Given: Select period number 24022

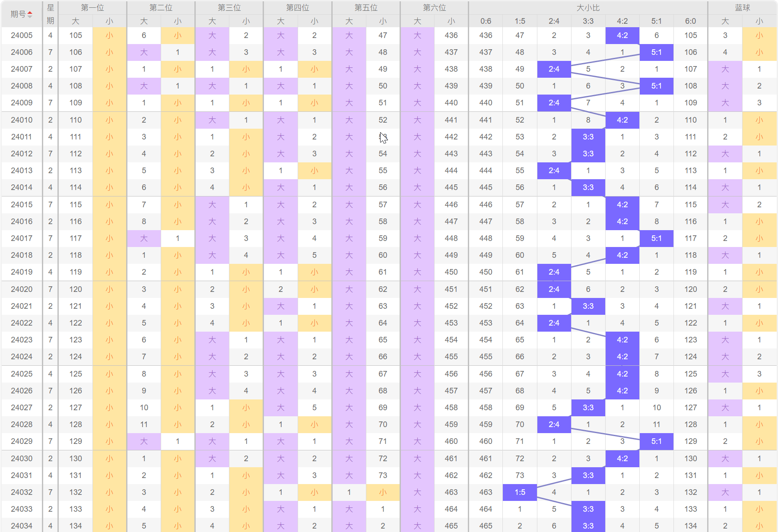Looking at the screenshot, I should (22, 323).
